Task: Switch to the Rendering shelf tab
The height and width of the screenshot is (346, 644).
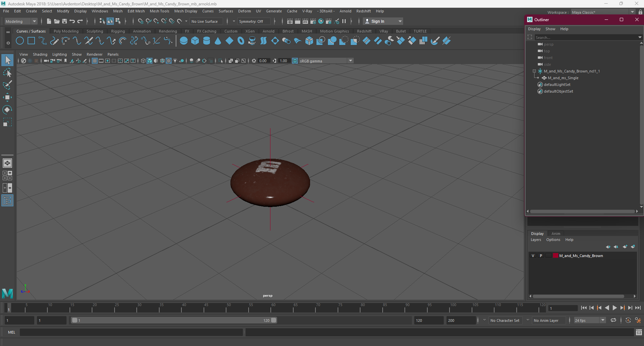Action: click(x=168, y=31)
